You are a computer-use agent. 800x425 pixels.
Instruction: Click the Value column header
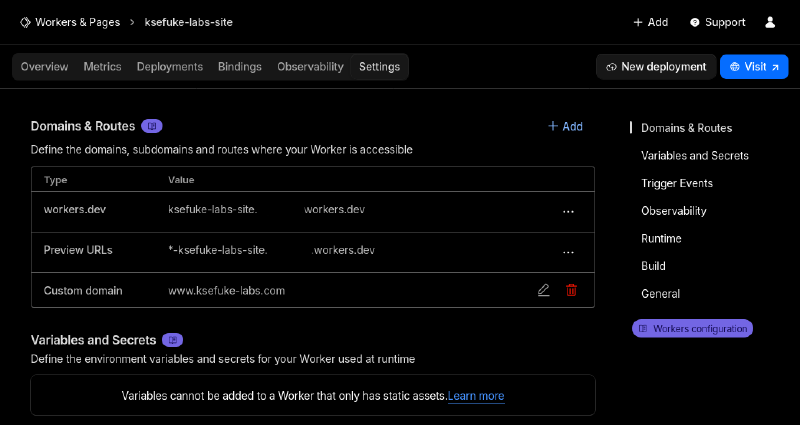(181, 180)
